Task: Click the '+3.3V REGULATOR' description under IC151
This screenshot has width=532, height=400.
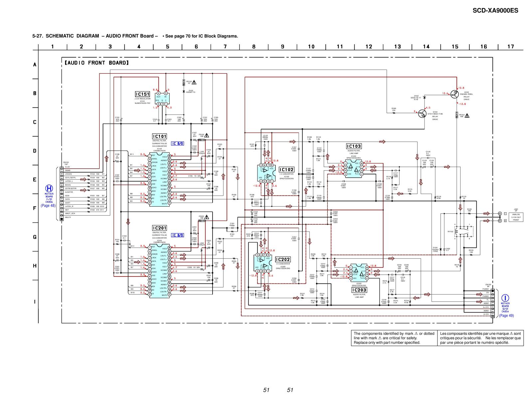Action: 142,99
